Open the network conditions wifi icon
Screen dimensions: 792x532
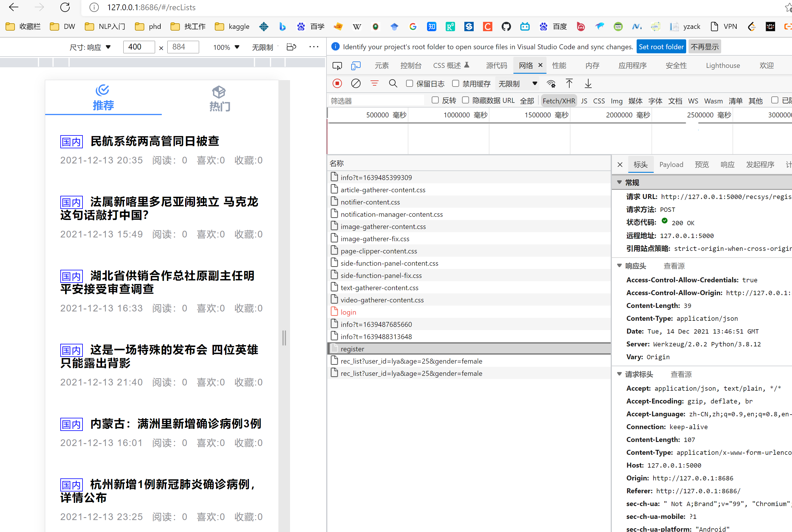551,83
